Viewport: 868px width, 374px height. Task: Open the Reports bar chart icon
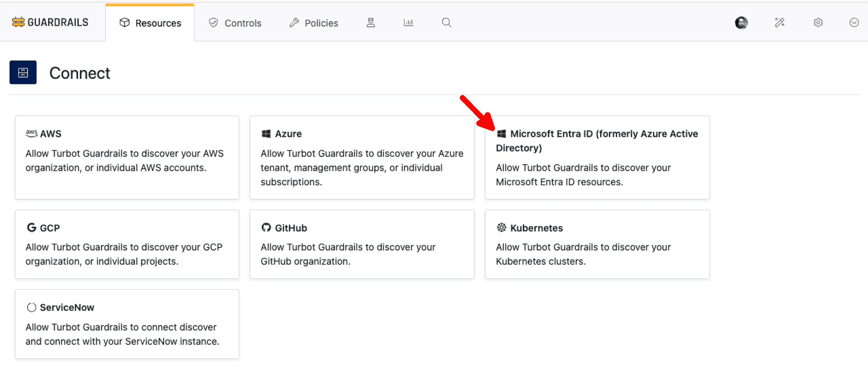point(409,22)
